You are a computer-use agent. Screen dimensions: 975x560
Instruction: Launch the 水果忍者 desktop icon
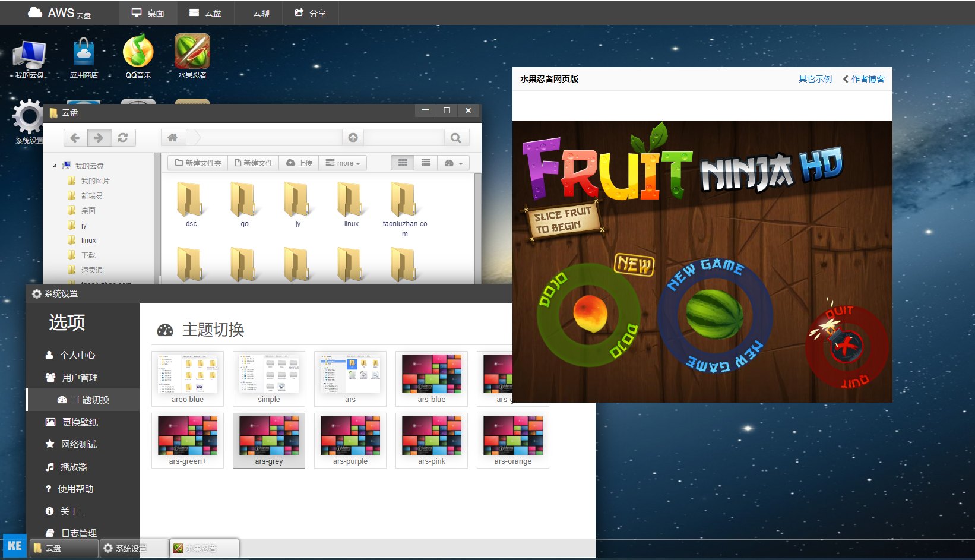tap(192, 57)
